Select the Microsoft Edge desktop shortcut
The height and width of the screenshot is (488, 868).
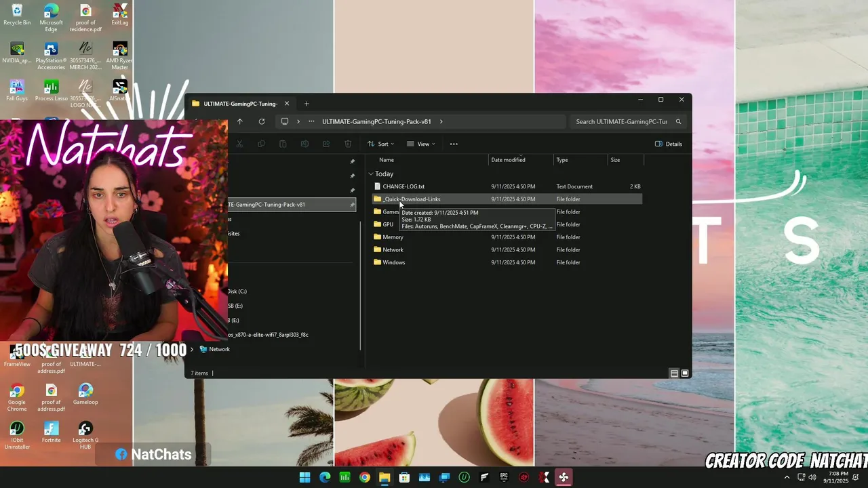(51, 18)
